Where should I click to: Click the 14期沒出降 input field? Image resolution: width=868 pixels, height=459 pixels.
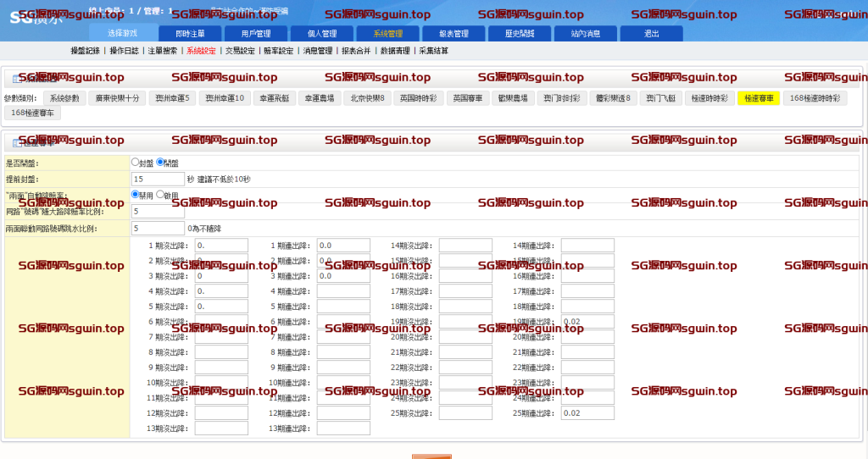pos(465,246)
